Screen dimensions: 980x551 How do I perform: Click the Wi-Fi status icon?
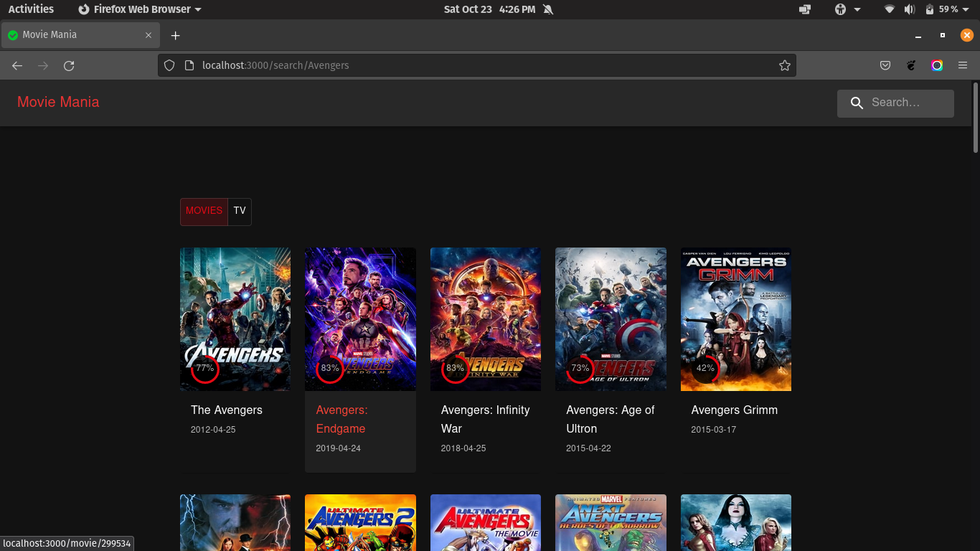click(x=890, y=9)
